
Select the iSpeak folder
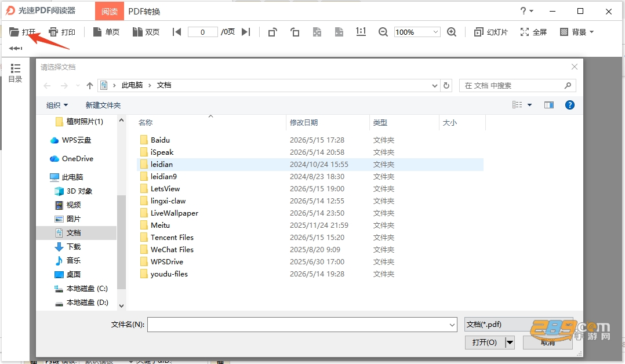point(311,152)
